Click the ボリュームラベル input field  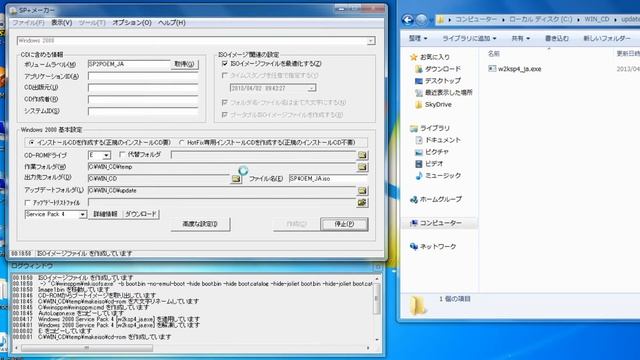129,64
